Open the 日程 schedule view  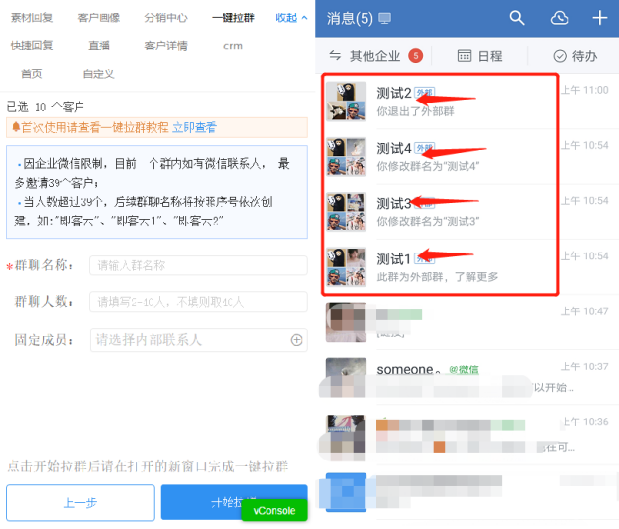(480, 56)
